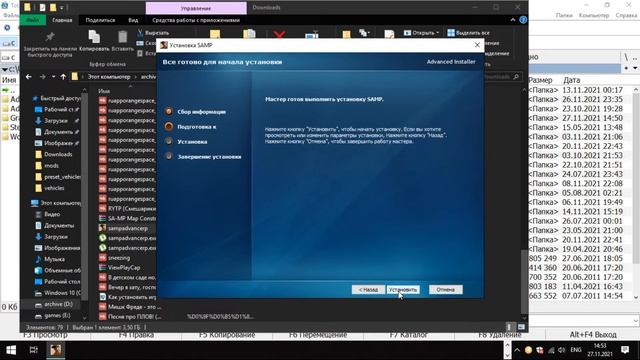
Task: Open the Папки menu in Total Commander
Action: (564, 15)
